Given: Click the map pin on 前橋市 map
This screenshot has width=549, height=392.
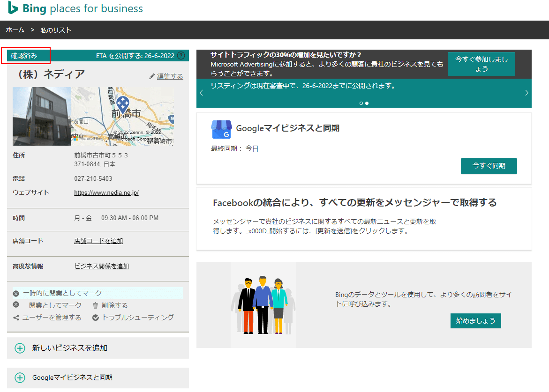Looking at the screenshot, I should point(122,104).
